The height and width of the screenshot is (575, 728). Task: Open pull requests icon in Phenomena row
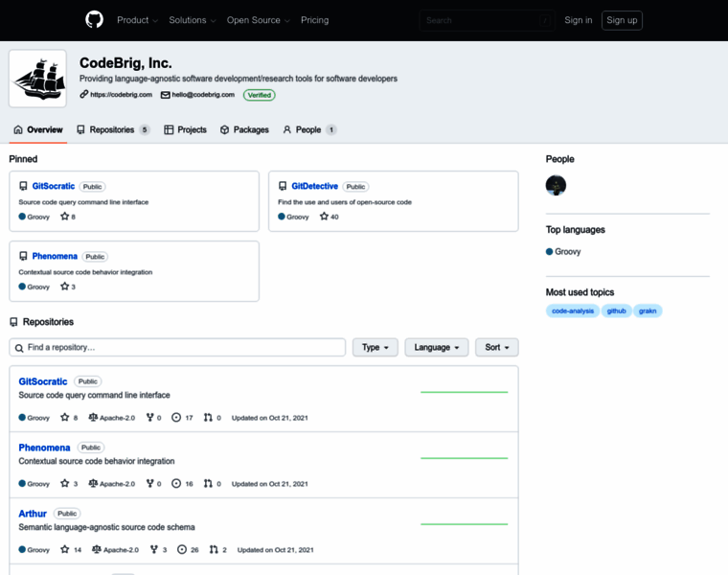click(208, 484)
